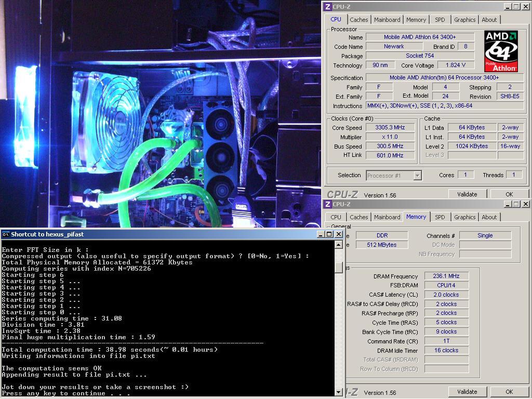The image size is (532, 399).
Task: Select the CPU tab in the top CPU-Z window
Action: [x=336, y=19]
